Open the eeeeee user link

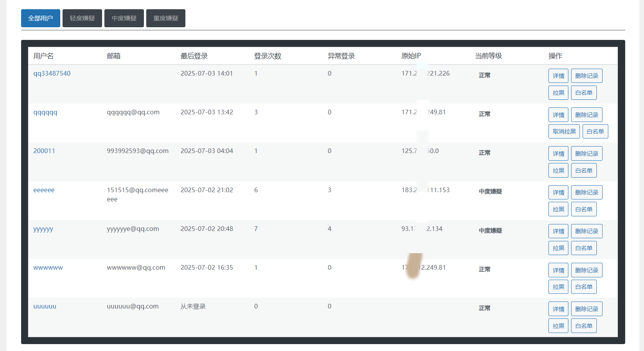44,190
